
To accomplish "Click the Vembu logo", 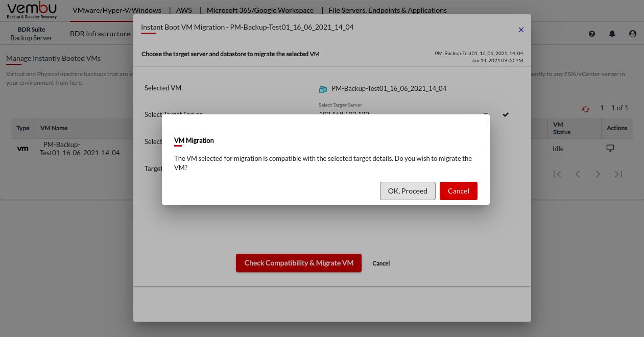I will (32, 10).
